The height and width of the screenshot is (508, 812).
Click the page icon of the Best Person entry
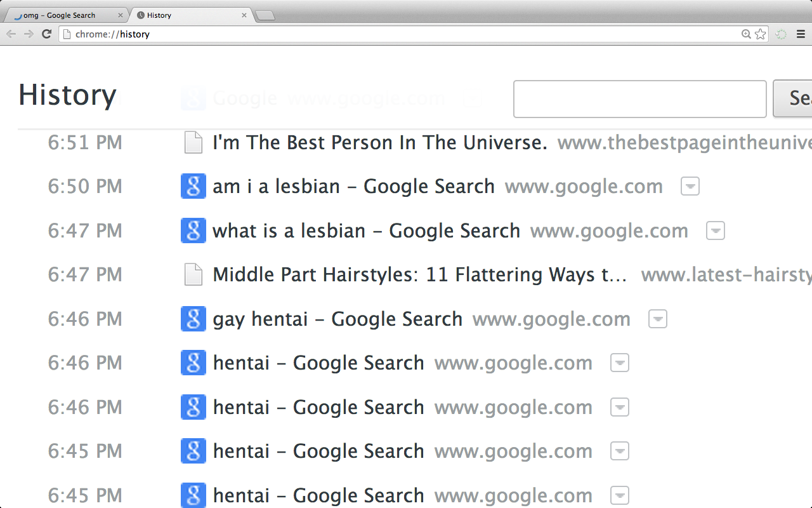(x=193, y=142)
